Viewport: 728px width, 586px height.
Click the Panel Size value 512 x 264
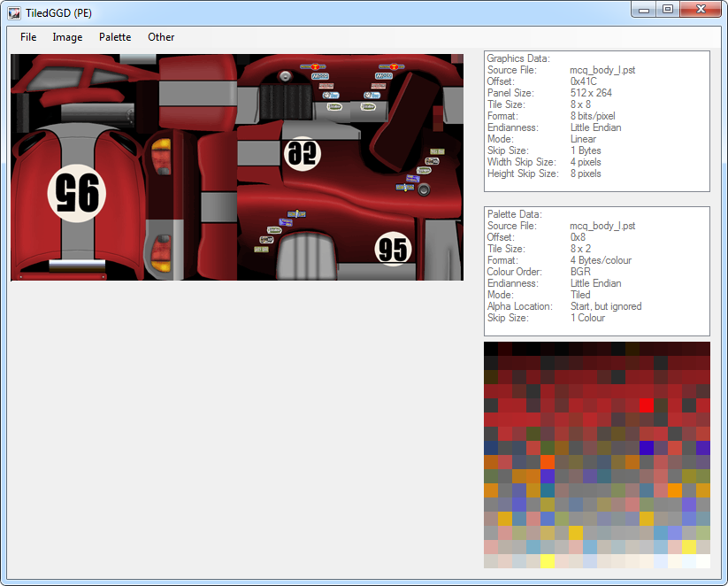point(592,93)
